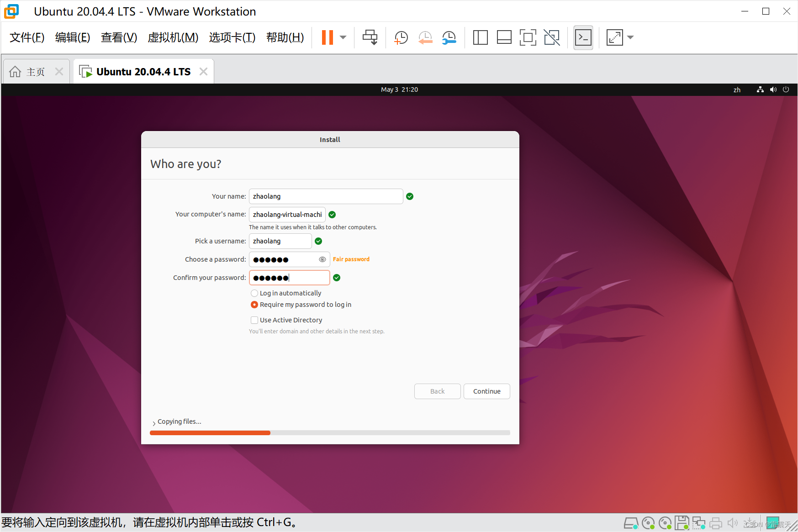Click the Back button
Image resolution: width=798 pixels, height=532 pixels.
tap(437, 391)
